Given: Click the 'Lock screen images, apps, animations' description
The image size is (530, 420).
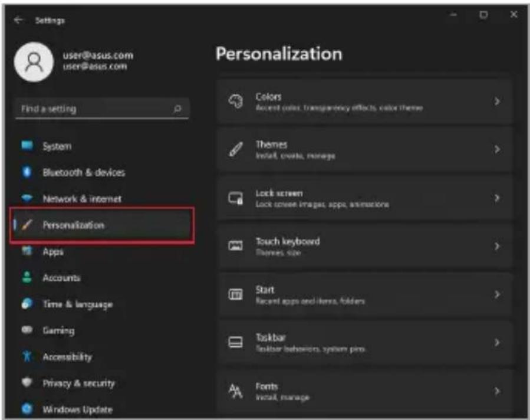Looking at the screenshot, I should coord(322,204).
